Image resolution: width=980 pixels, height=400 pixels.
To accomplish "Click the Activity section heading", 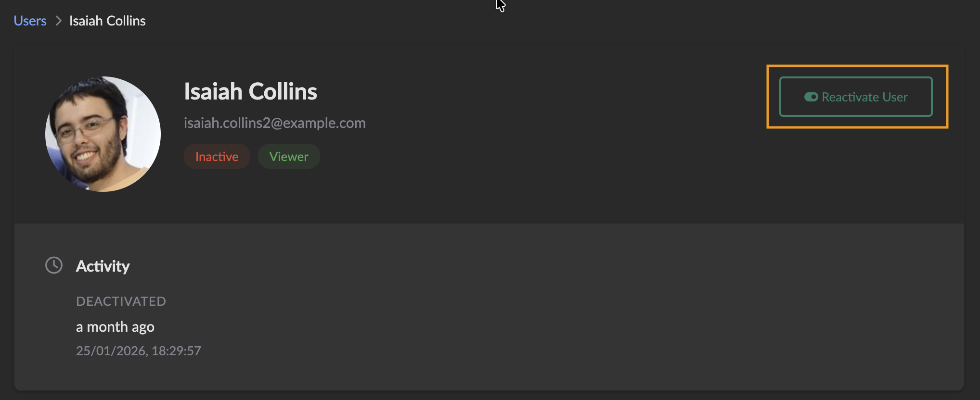I will (x=103, y=266).
